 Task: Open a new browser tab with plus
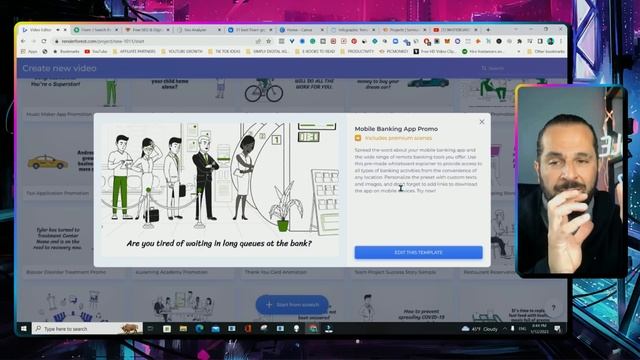click(x=488, y=30)
